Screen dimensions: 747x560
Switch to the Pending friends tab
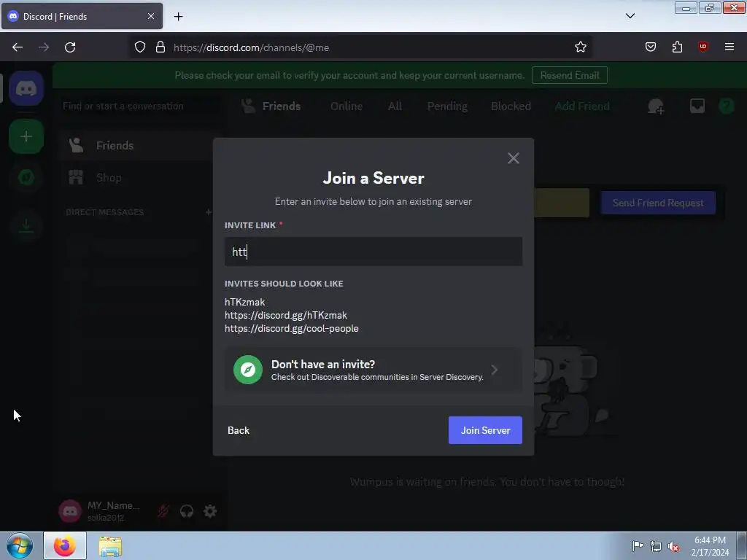coord(447,106)
